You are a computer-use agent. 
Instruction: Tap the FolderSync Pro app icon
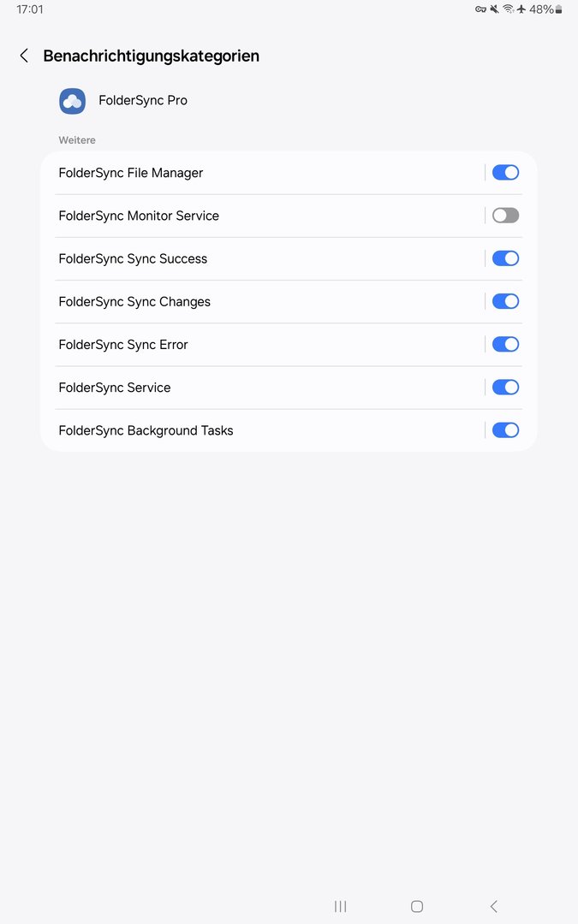pyautogui.click(x=72, y=101)
